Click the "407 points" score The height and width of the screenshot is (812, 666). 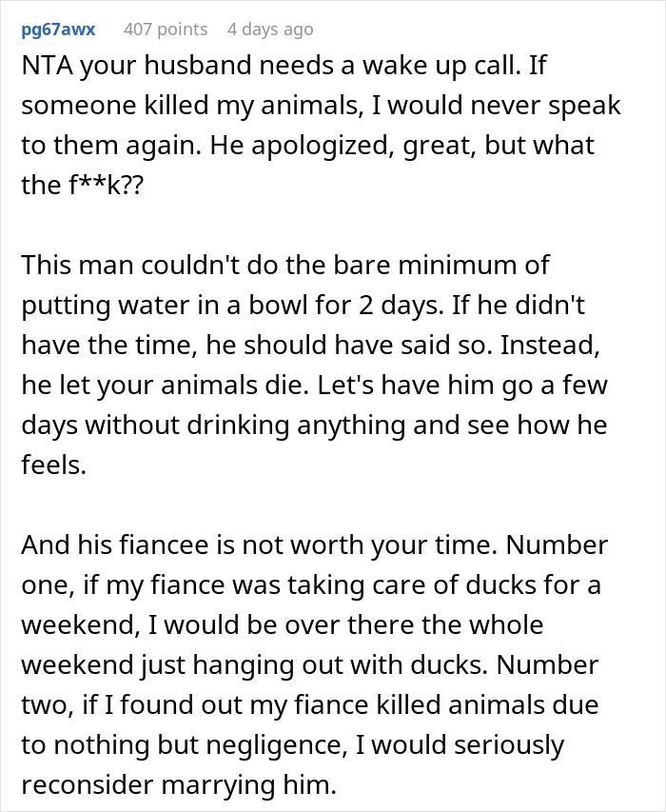(165, 30)
